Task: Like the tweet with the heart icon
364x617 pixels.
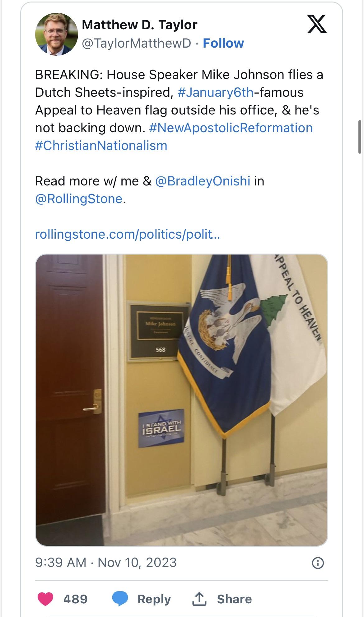Action: (45, 599)
